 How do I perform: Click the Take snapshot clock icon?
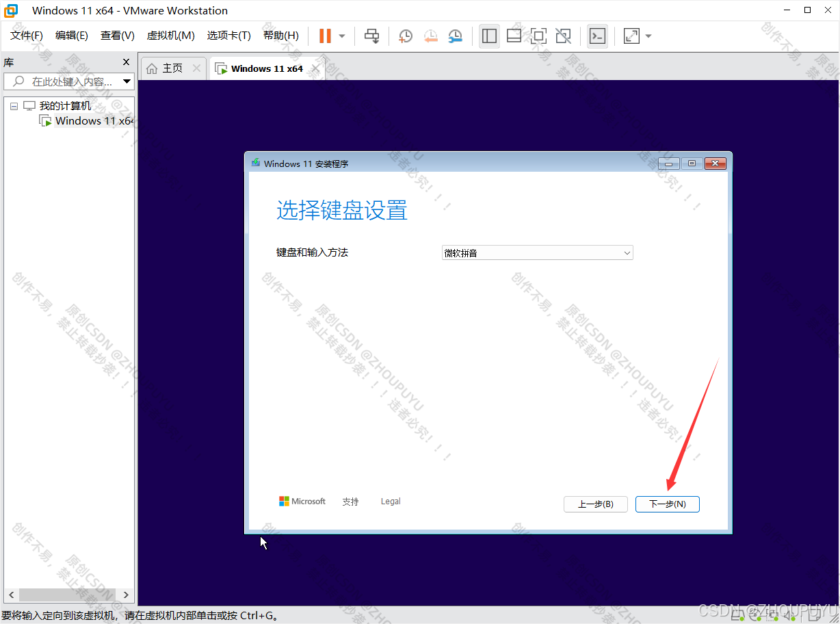pos(406,36)
